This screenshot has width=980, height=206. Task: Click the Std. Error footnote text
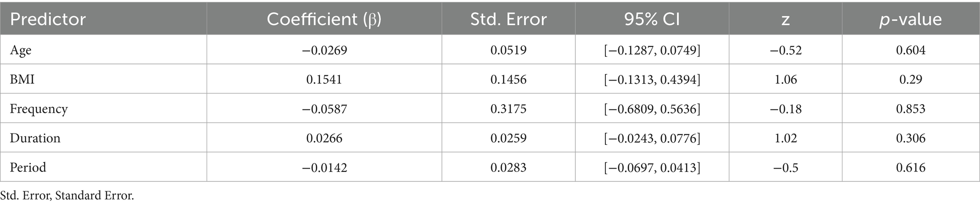(67, 196)
